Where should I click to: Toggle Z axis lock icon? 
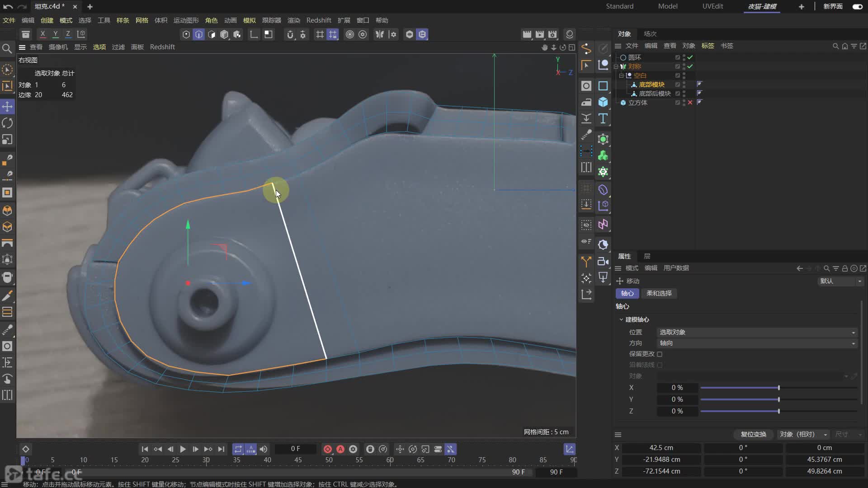coord(68,34)
